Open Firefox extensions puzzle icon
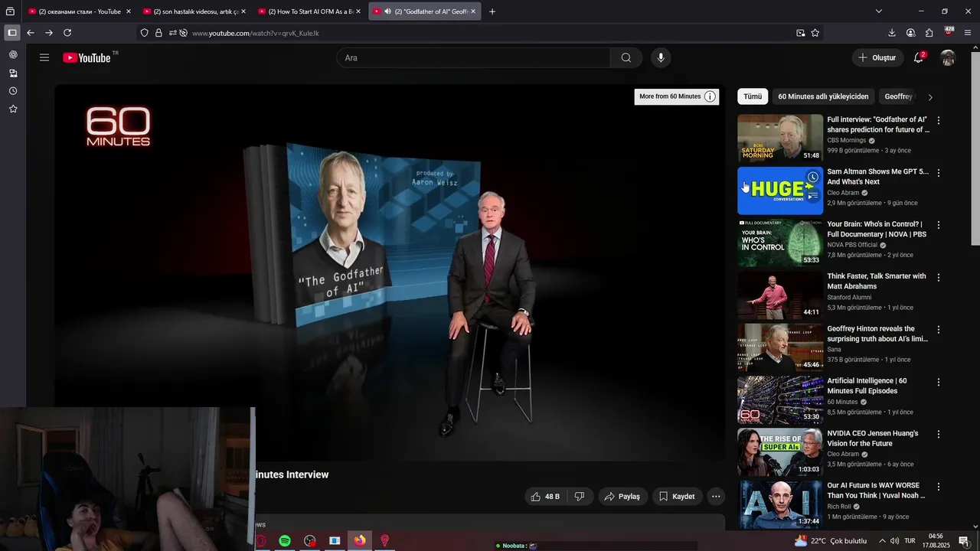This screenshot has height=551, width=980. [x=929, y=33]
